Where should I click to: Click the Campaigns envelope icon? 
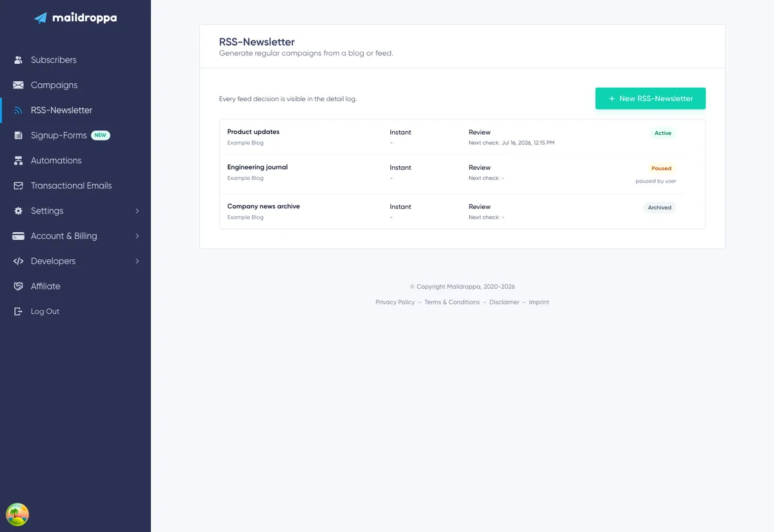[18, 85]
